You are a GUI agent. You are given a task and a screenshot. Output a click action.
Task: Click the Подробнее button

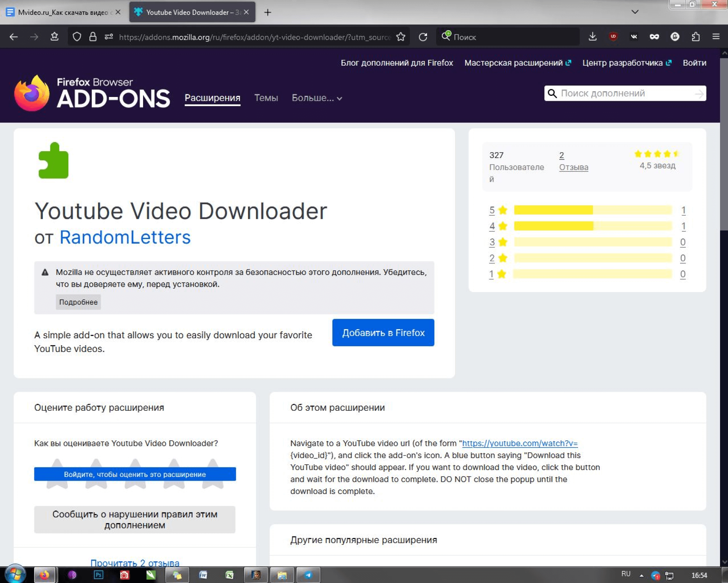coord(78,302)
